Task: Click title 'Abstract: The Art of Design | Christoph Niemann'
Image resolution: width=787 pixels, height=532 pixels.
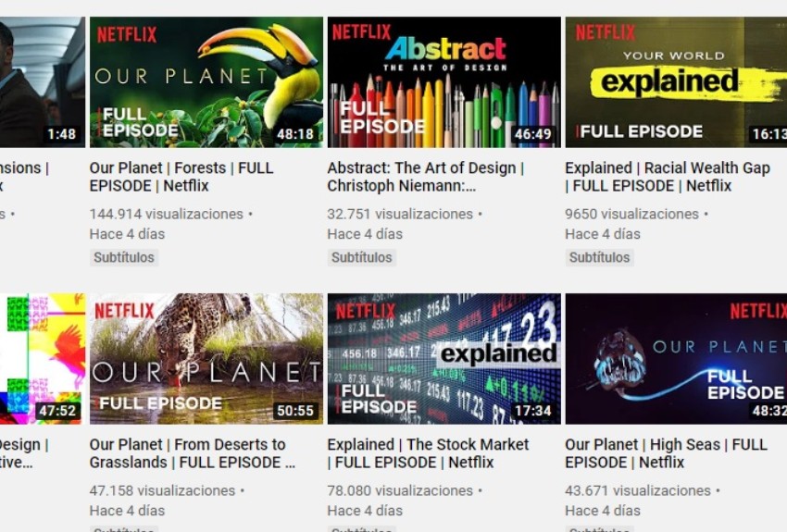Action: 426,177
